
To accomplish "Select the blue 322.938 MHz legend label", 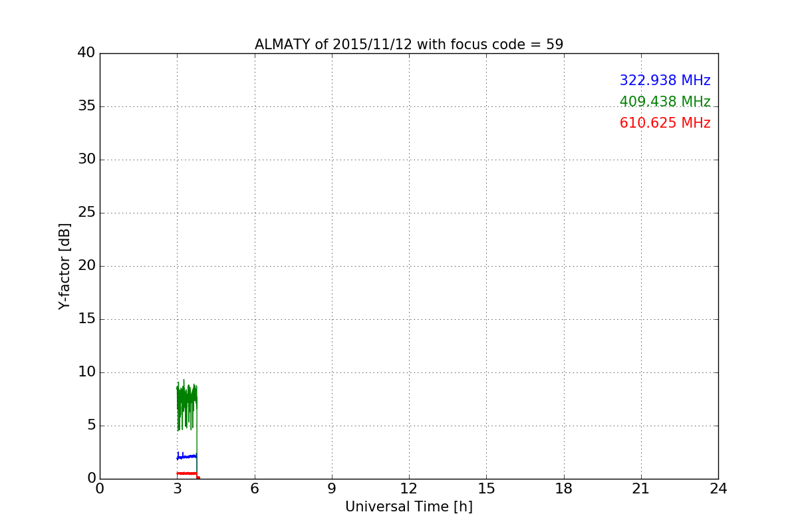I will click(665, 80).
